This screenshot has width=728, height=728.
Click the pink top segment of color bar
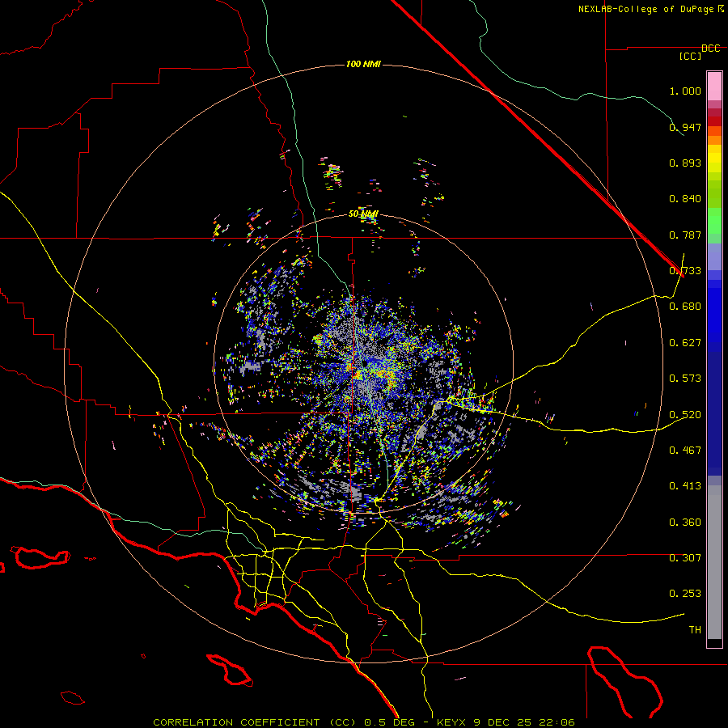[x=714, y=86]
